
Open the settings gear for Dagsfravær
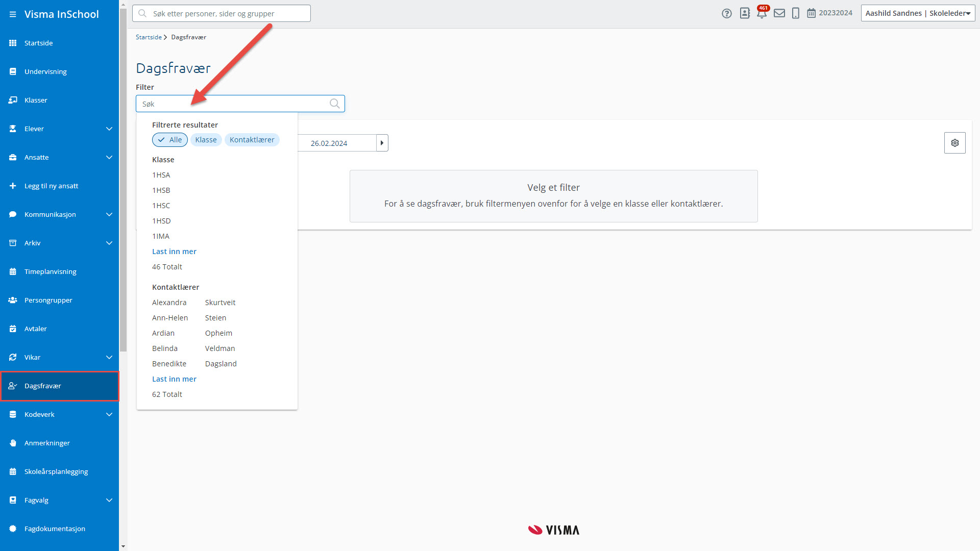(954, 143)
